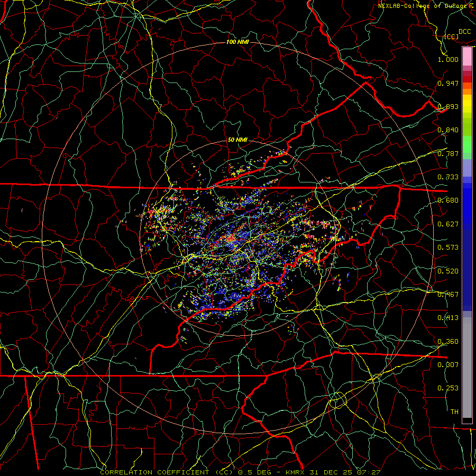
Task: Click the 0.733 scale value
Action: pyautogui.click(x=448, y=177)
